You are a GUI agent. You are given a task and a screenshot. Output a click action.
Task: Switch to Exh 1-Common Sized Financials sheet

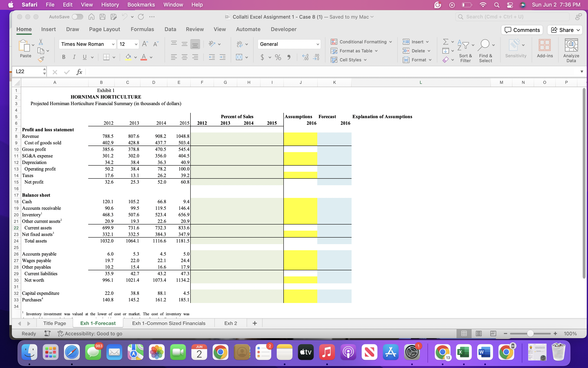pos(169,323)
